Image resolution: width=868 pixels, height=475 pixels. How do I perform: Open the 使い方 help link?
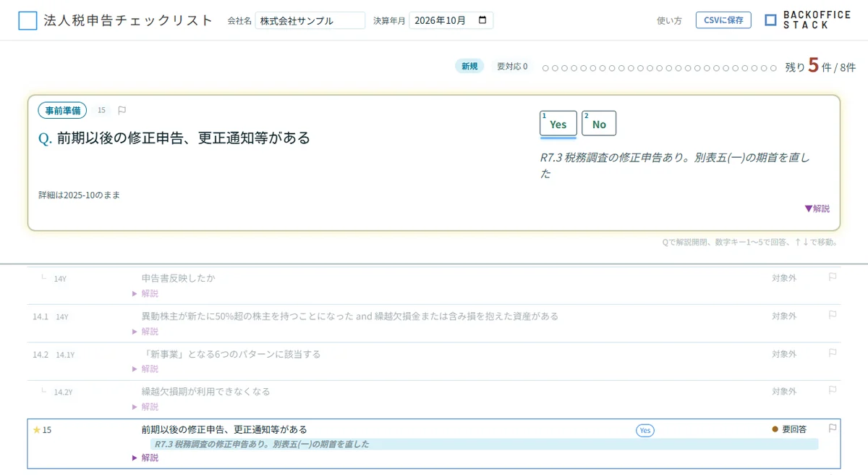[x=669, y=20]
